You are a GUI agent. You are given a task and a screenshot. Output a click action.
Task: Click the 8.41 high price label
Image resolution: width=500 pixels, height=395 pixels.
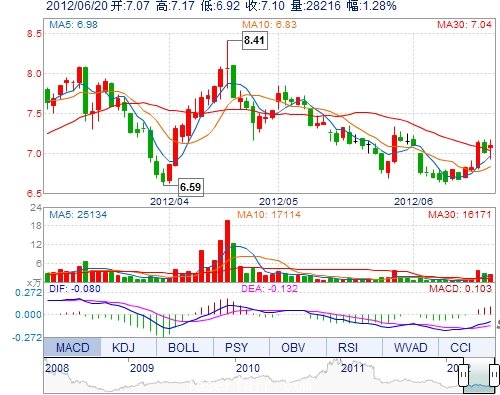[x=254, y=40]
